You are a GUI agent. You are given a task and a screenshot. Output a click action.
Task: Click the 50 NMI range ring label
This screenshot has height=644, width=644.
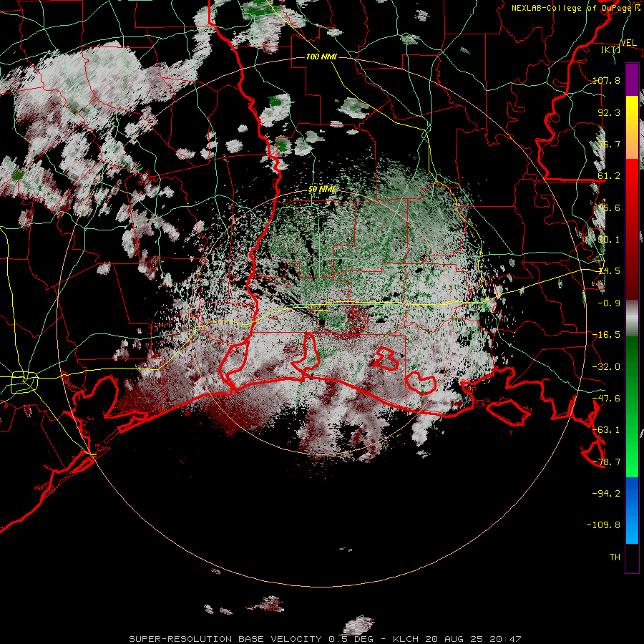(x=321, y=189)
